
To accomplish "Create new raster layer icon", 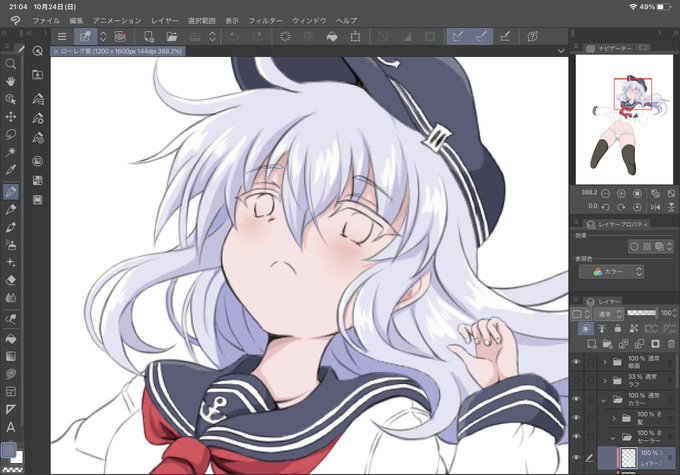I will coord(592,344).
